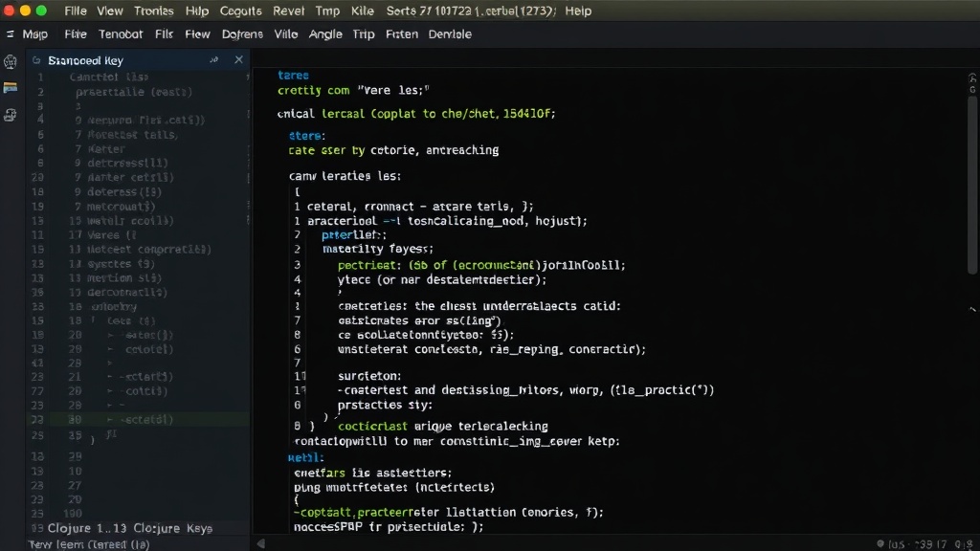This screenshot has height=551, width=980.
Task: Close the Stanoced Key panel
Action: [238, 59]
